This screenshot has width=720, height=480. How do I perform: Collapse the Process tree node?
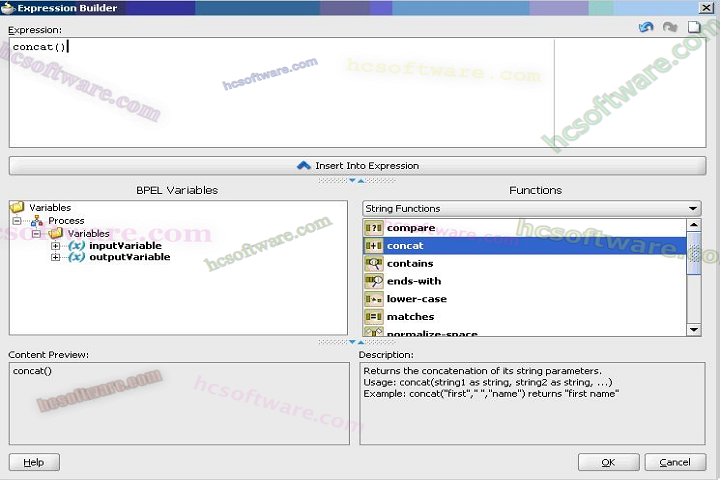click(17, 221)
